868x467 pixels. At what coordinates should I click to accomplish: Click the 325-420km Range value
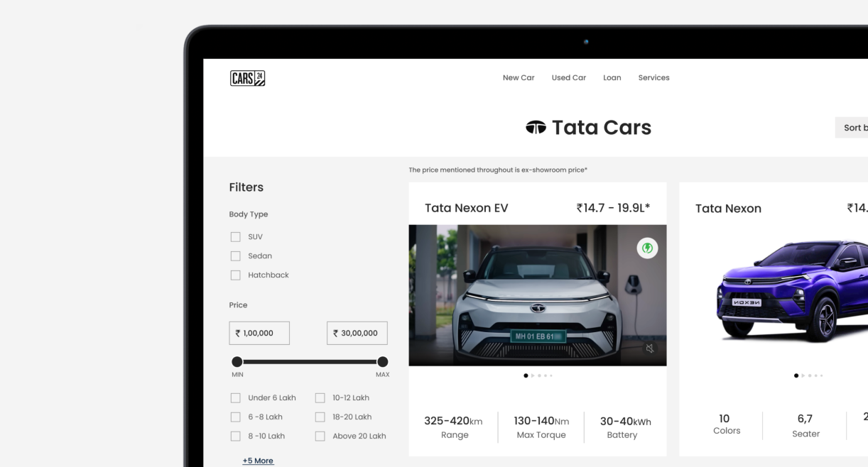pyautogui.click(x=453, y=421)
